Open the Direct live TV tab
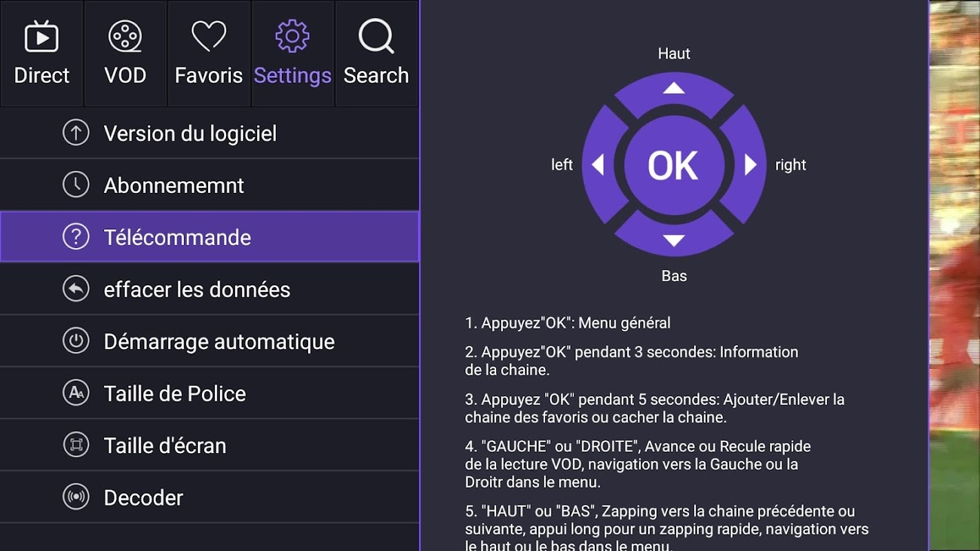 41,54
